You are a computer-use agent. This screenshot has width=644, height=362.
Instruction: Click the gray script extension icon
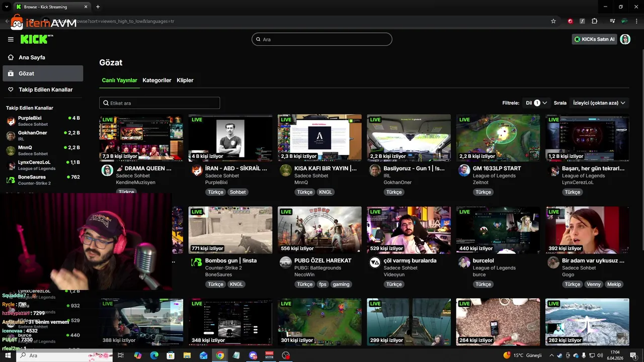(582, 21)
